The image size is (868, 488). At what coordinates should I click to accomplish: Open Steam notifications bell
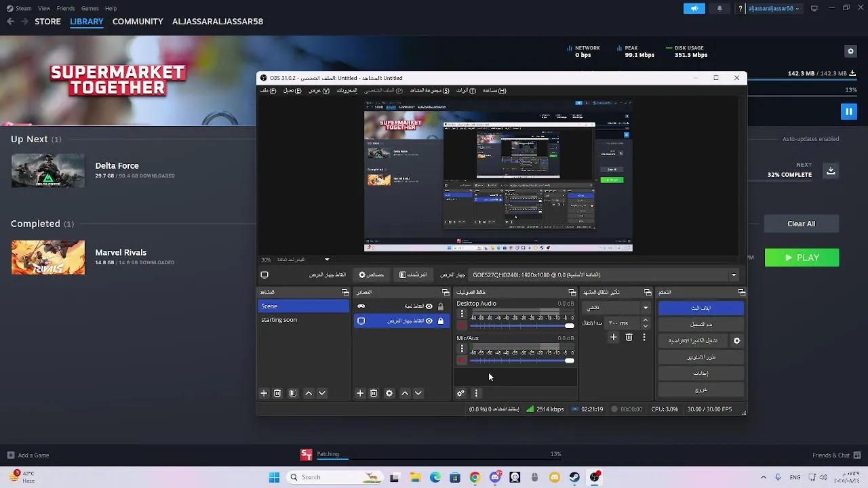(x=719, y=8)
